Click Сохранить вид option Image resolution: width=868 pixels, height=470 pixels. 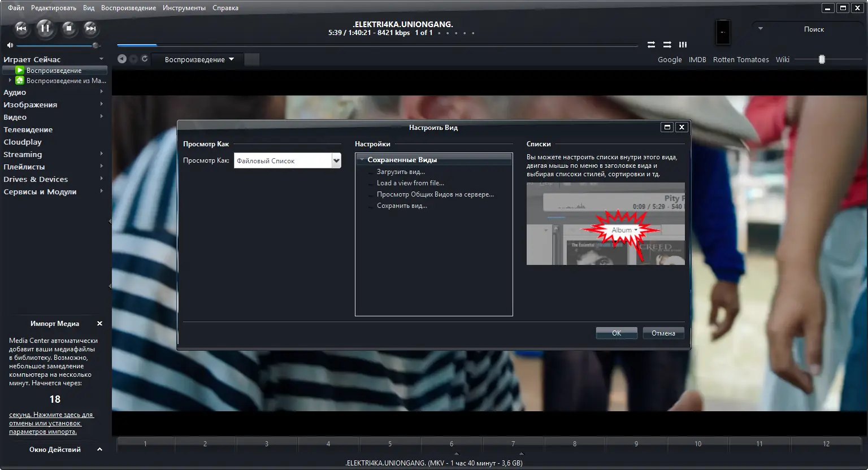click(x=402, y=205)
